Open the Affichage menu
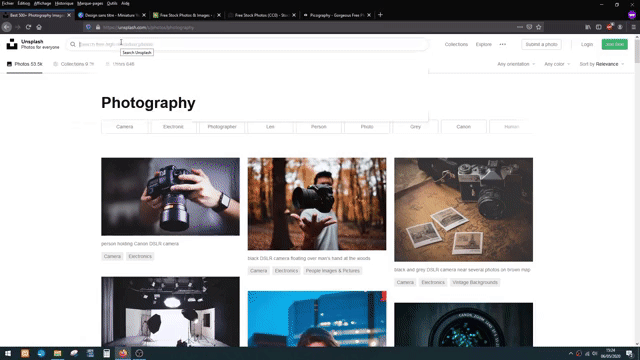This screenshot has height=360, width=640. coord(42,3)
